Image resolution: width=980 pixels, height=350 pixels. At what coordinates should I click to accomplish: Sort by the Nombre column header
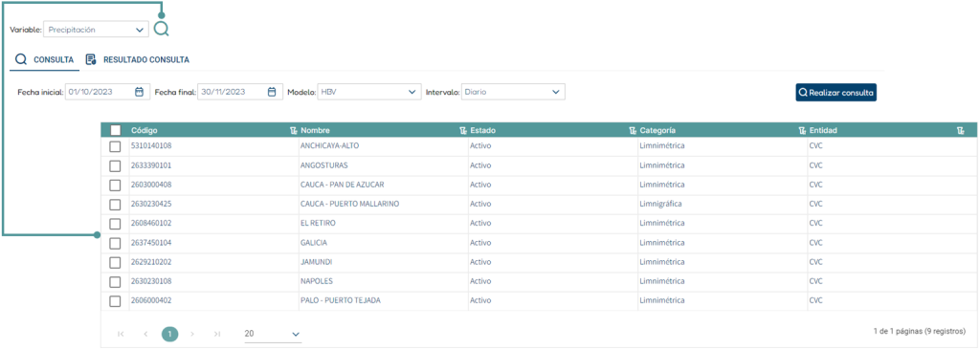tap(315, 131)
